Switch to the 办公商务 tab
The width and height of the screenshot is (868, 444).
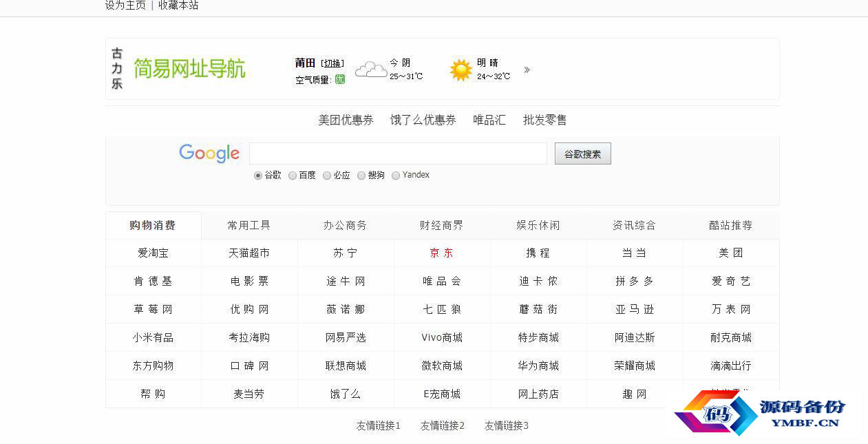pos(346,225)
